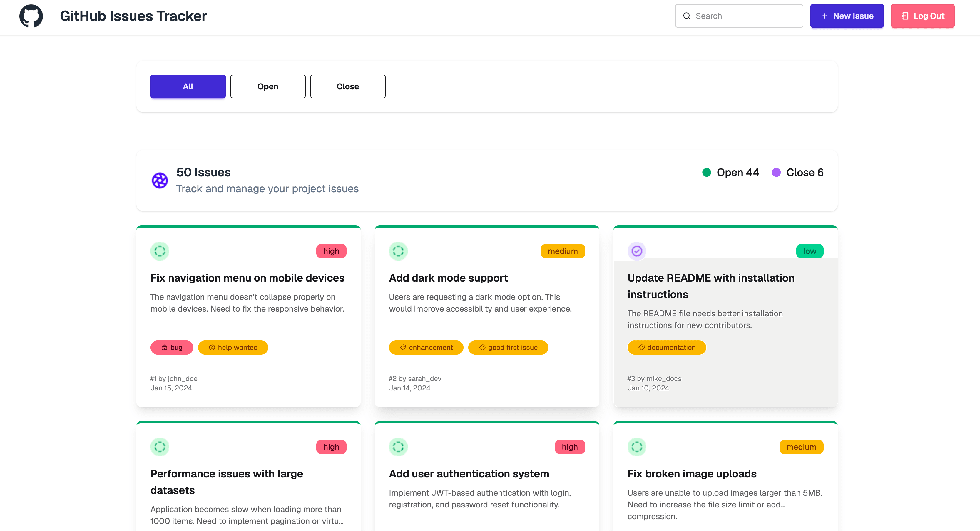Open issue Add user authentication system
Image resolution: width=980 pixels, height=531 pixels.
pyautogui.click(x=469, y=474)
